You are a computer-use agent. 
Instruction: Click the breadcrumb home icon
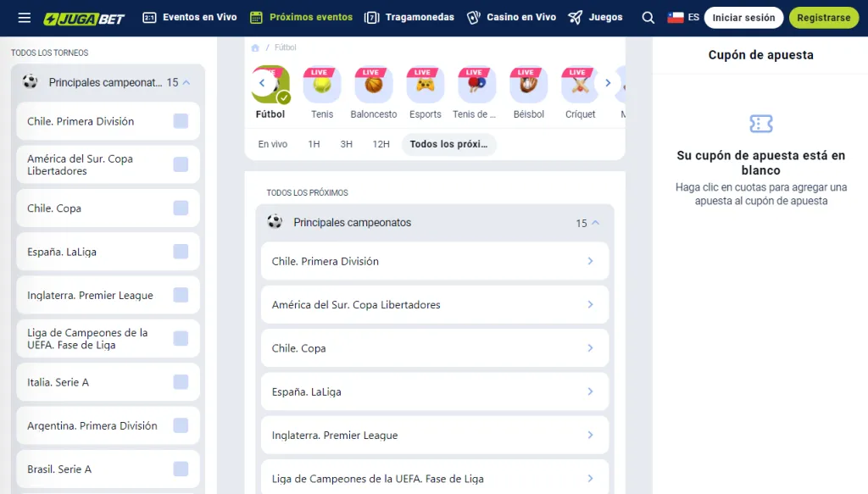(255, 48)
